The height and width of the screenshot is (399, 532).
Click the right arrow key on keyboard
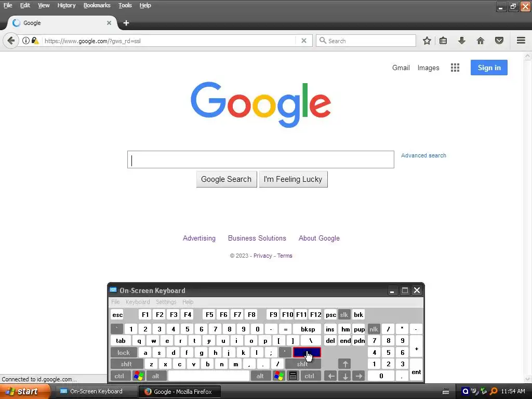click(358, 376)
